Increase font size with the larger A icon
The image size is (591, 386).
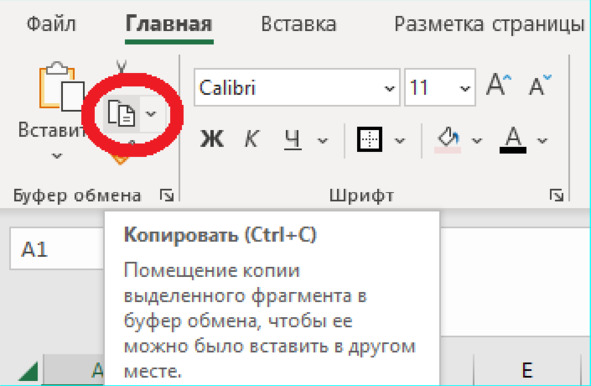click(499, 85)
